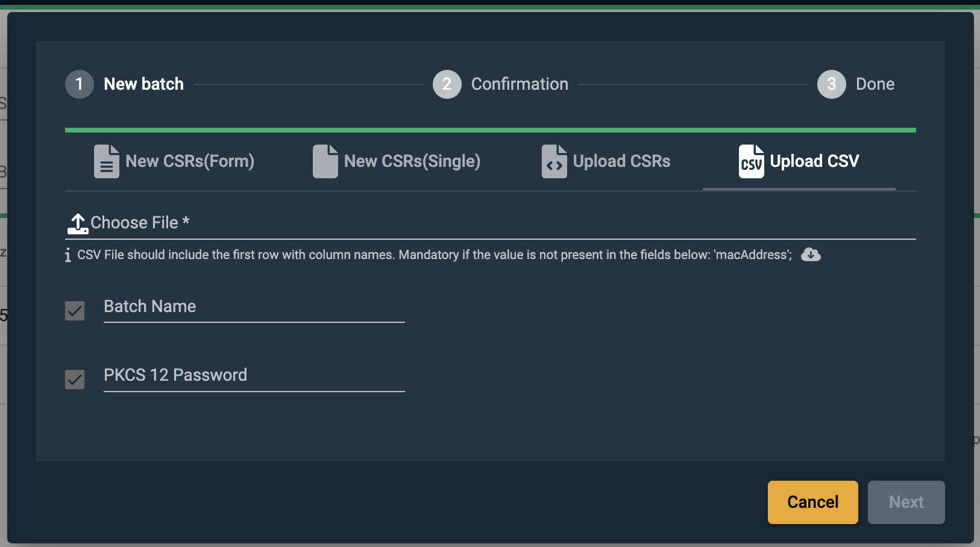
Task: Click the code brackets icon on Upload CSRs tab
Action: click(554, 161)
